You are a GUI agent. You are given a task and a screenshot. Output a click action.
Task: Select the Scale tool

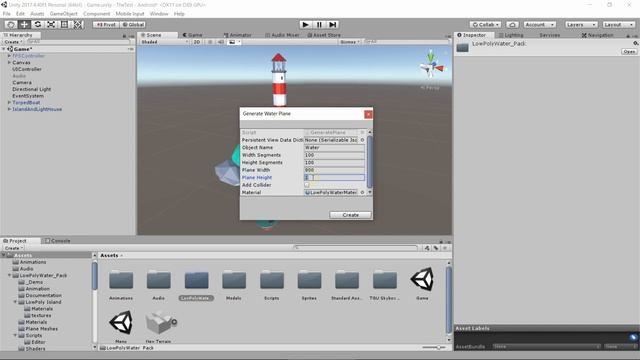point(51,24)
